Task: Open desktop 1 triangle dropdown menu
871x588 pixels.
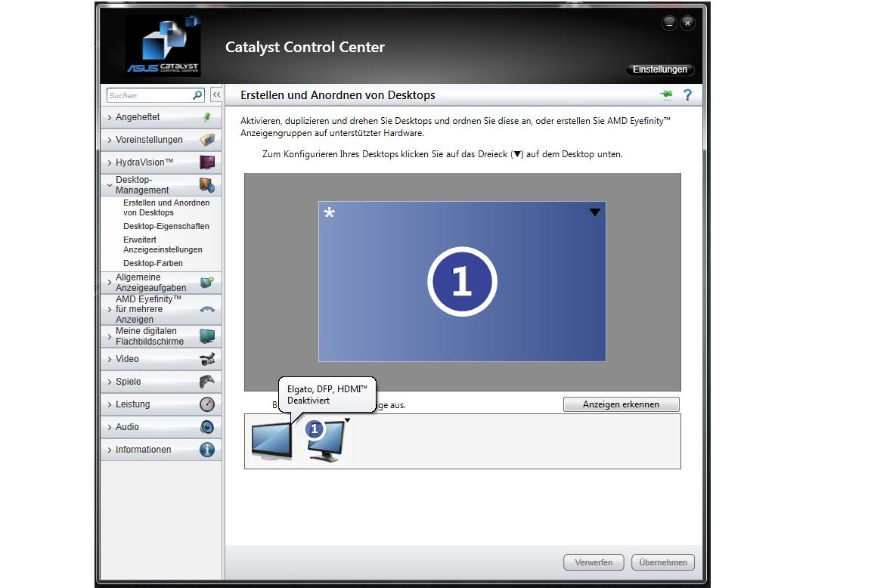Action: tap(594, 212)
